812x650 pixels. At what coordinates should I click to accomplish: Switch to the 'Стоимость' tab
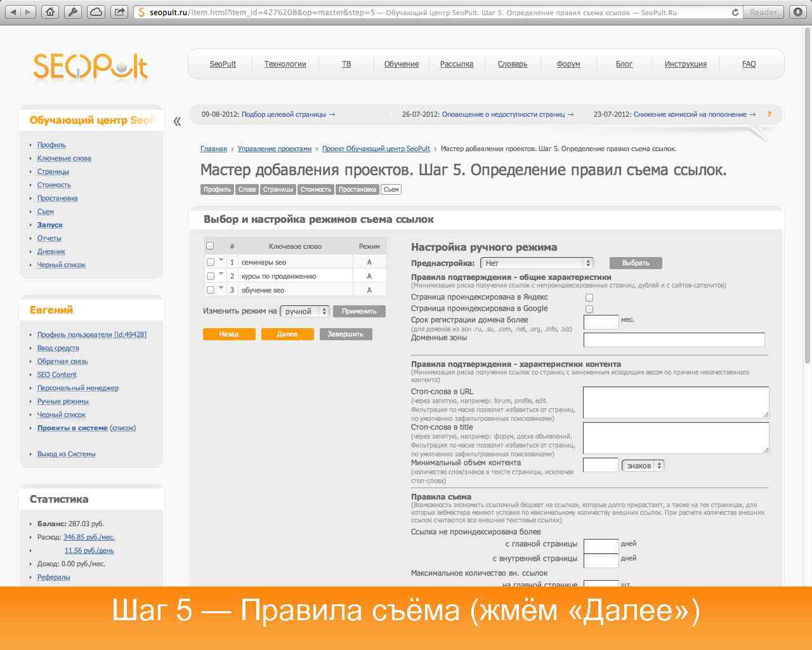pos(316,189)
